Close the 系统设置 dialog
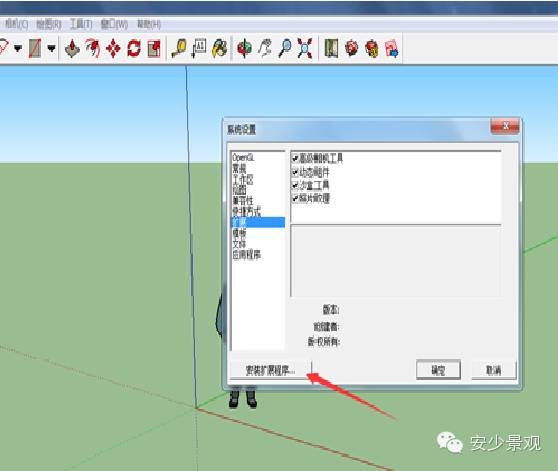The image size is (558, 471). tap(505, 126)
